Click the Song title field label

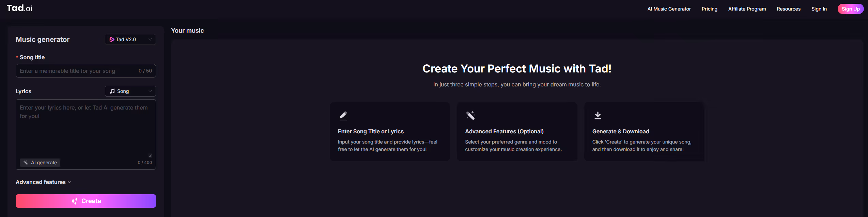(x=32, y=57)
